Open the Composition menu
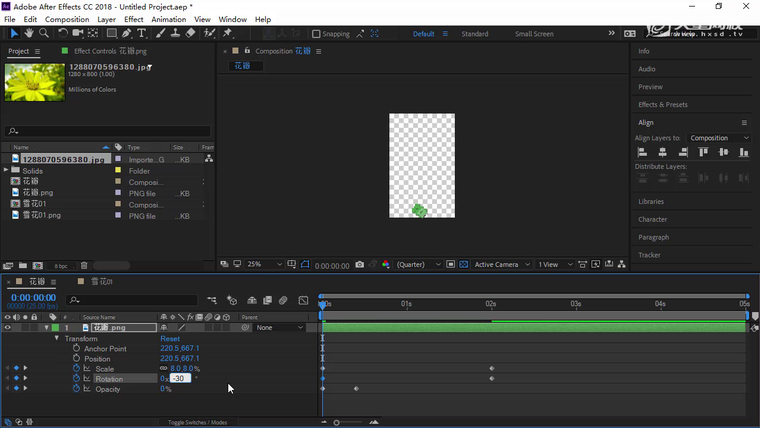 point(67,19)
